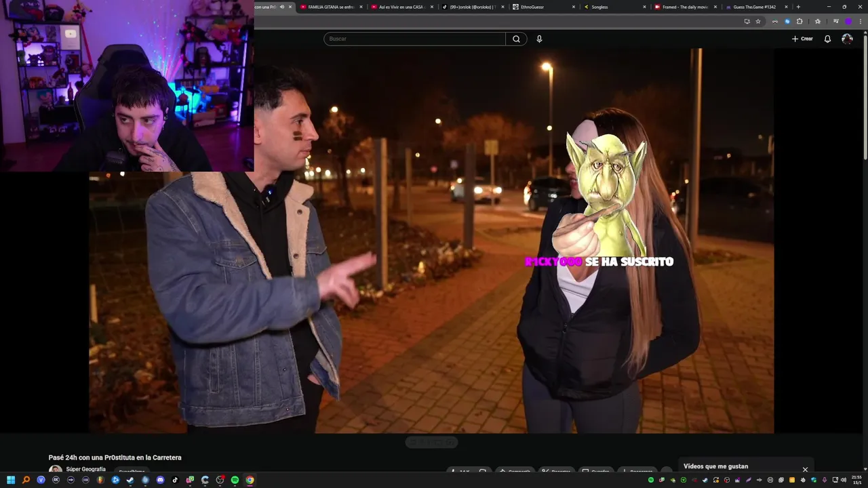This screenshot has height=488, width=868.
Task: Click the video title Pasé 24h
Action: click(x=115, y=457)
